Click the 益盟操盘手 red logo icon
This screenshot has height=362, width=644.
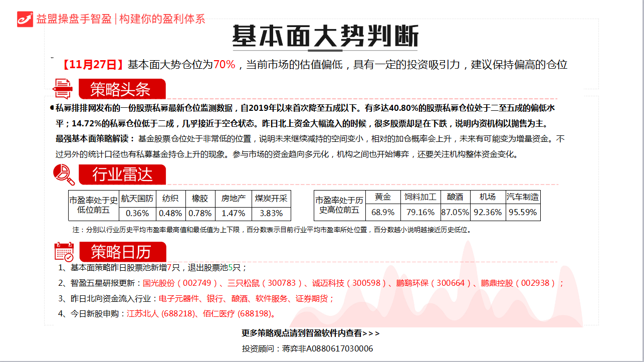pos(25,19)
